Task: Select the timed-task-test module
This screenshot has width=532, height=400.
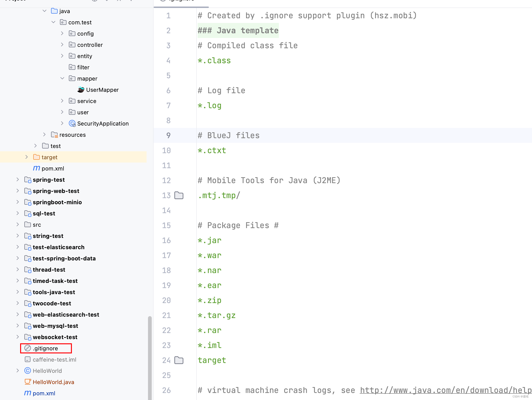Action: point(55,281)
